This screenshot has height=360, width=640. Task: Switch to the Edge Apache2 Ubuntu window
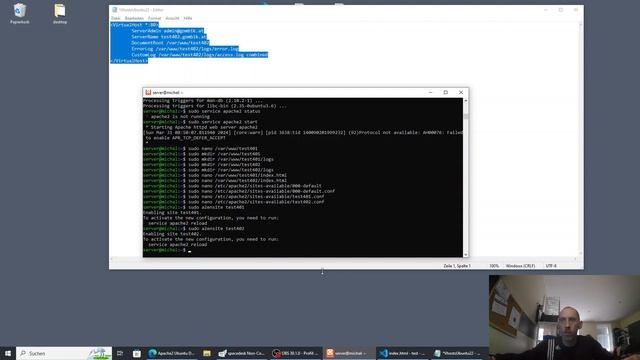(x=172, y=353)
